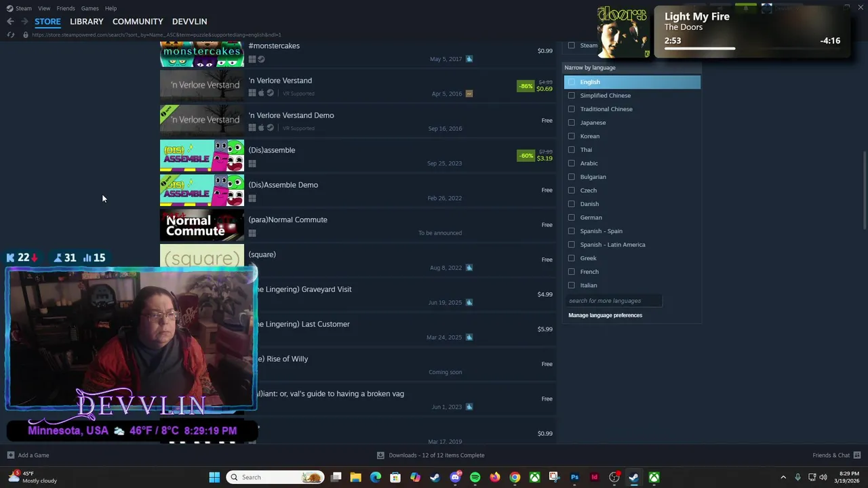
Task: Click the Add a Game plus icon
Action: [x=10, y=455]
